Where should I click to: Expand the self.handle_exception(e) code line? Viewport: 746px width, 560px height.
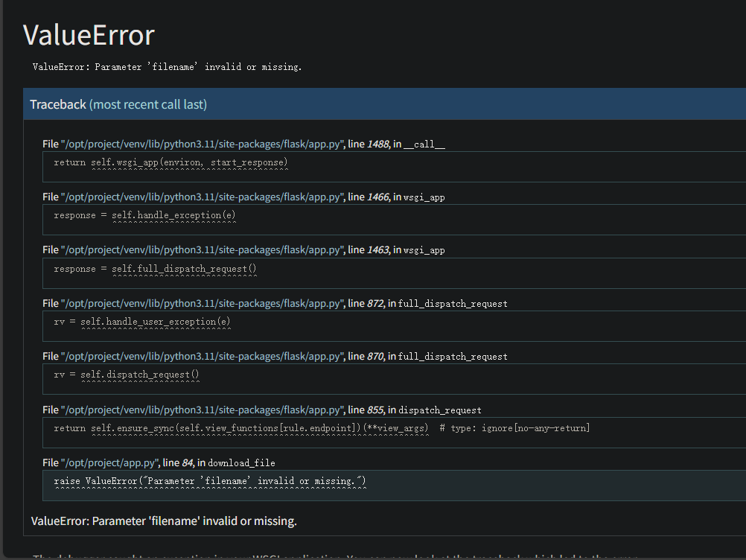point(144,215)
